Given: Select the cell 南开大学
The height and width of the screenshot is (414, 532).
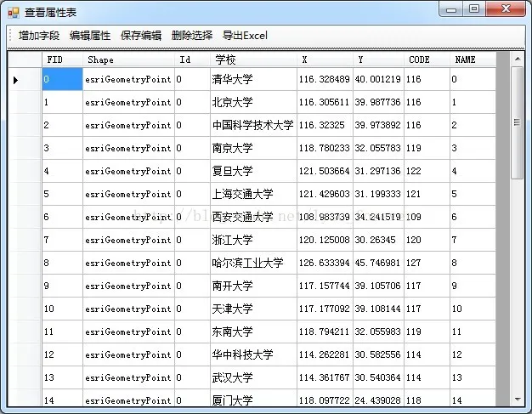Looking at the screenshot, I should pos(253,286).
